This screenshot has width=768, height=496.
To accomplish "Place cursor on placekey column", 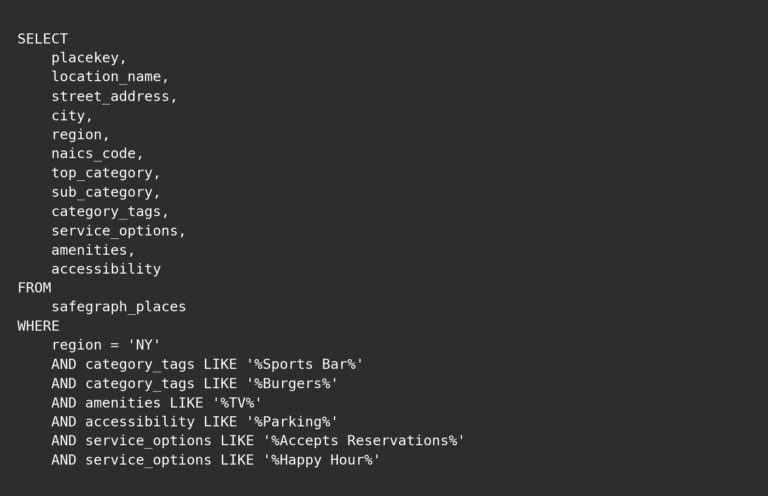I will (85, 58).
